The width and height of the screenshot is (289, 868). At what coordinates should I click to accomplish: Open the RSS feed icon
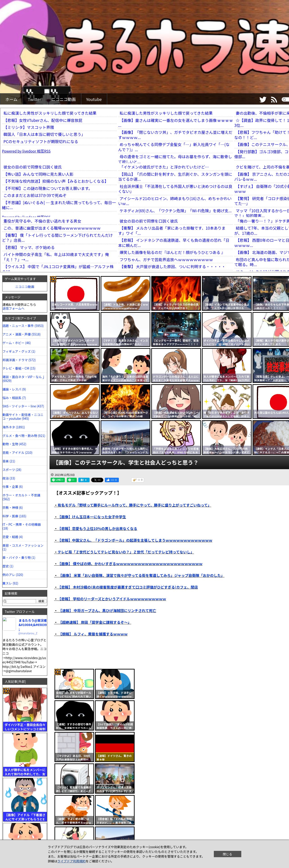tap(274, 99)
